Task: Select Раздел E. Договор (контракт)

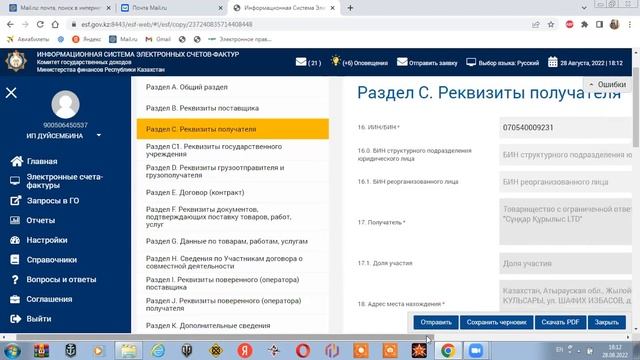Action: point(233,192)
